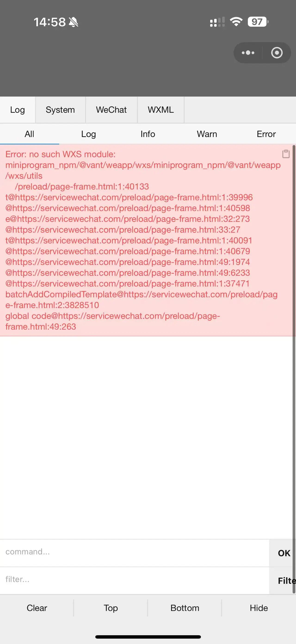
Task: Select the top-level Log tab
Action: click(18, 110)
